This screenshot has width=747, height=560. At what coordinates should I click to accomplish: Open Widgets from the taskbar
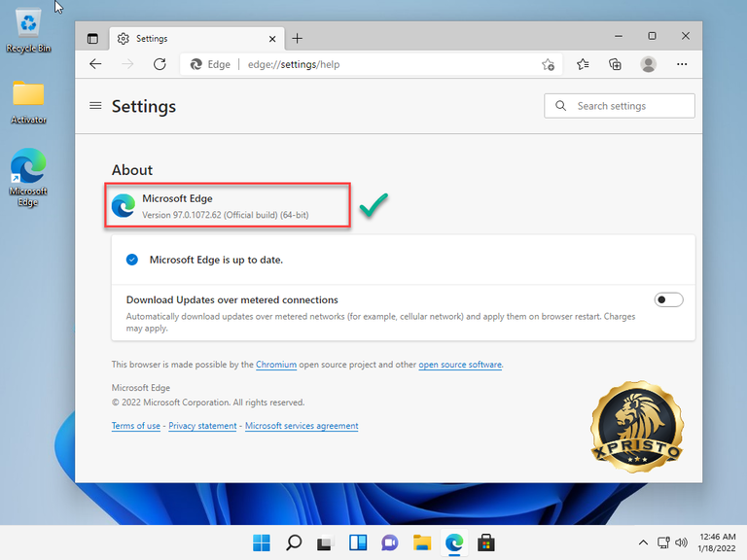click(358, 542)
